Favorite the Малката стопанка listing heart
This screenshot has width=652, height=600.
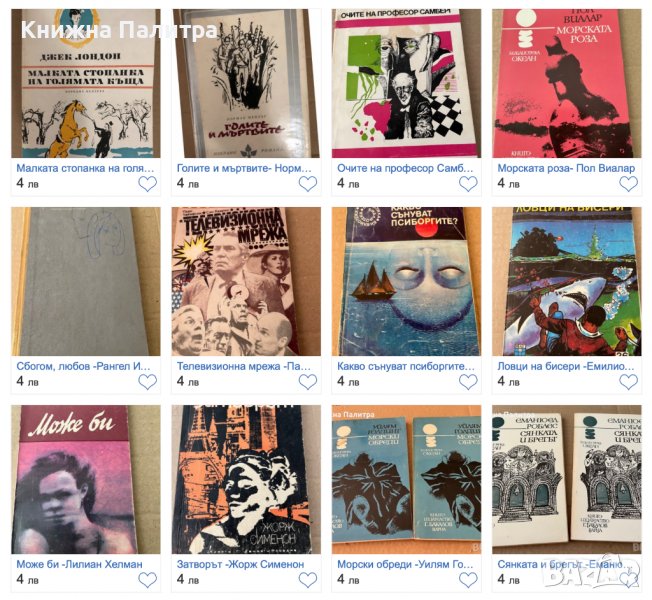(x=148, y=184)
